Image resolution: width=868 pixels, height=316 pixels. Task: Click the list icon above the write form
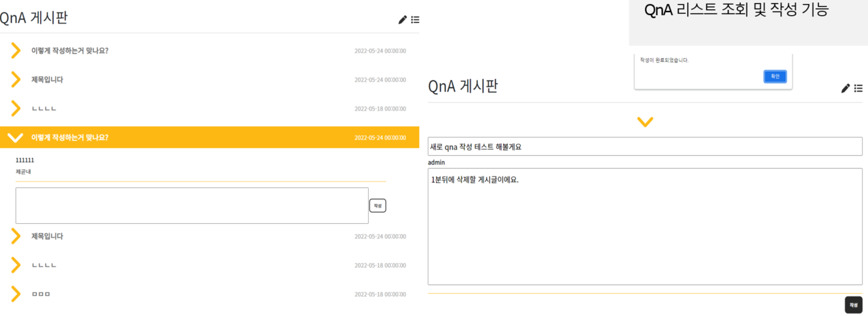pos(858,89)
